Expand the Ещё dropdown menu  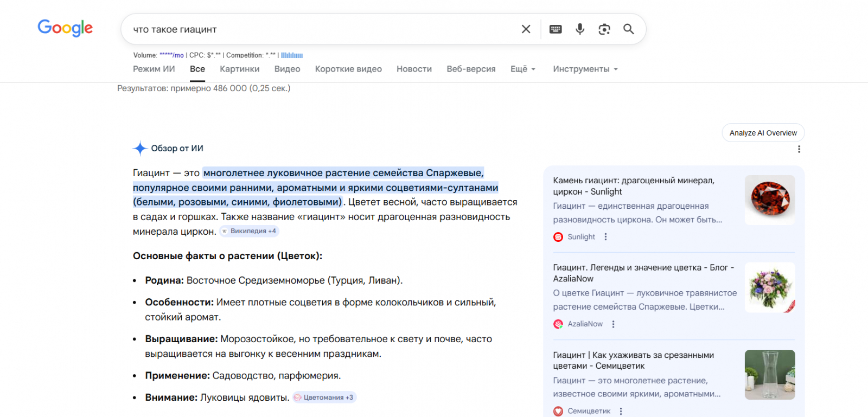[522, 69]
